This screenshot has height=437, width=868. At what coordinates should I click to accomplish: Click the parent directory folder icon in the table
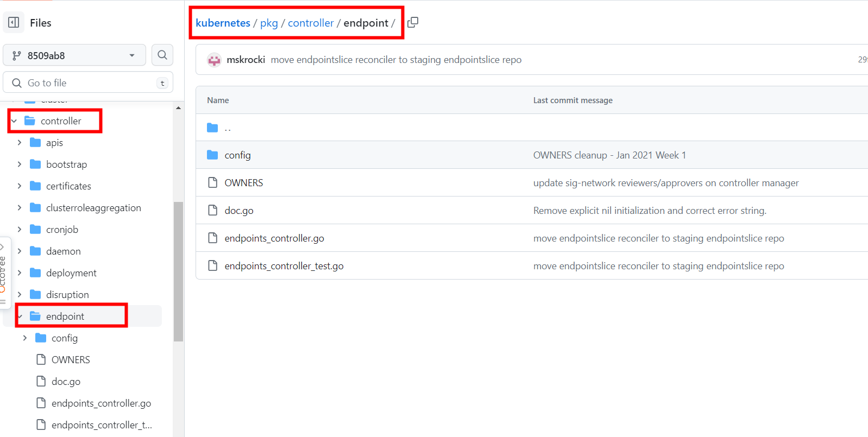tap(212, 128)
